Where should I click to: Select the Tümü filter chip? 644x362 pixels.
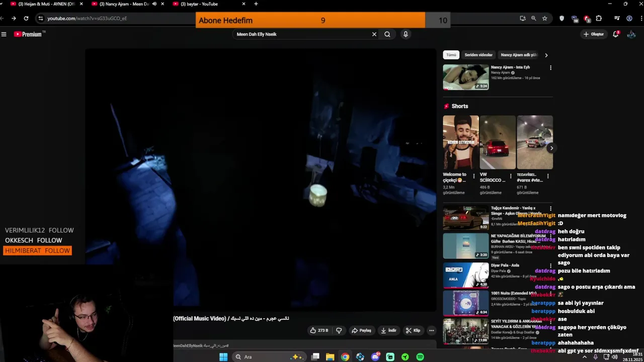point(451,55)
